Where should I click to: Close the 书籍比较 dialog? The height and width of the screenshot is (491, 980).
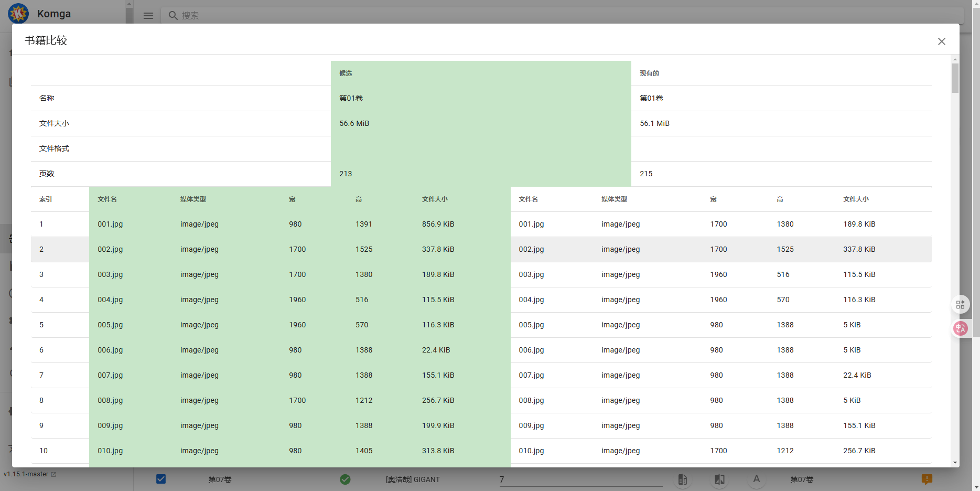click(x=941, y=41)
